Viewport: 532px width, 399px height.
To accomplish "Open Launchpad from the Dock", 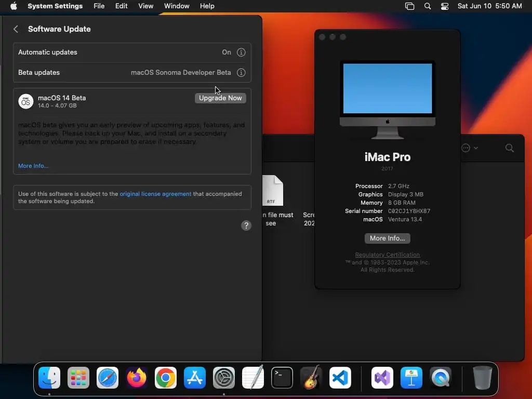I will pyautogui.click(x=78, y=378).
